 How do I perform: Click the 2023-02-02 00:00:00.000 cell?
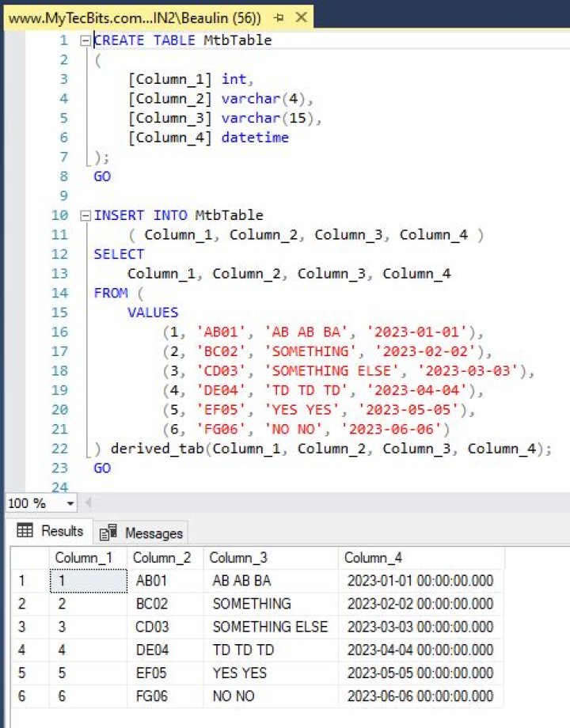421,604
